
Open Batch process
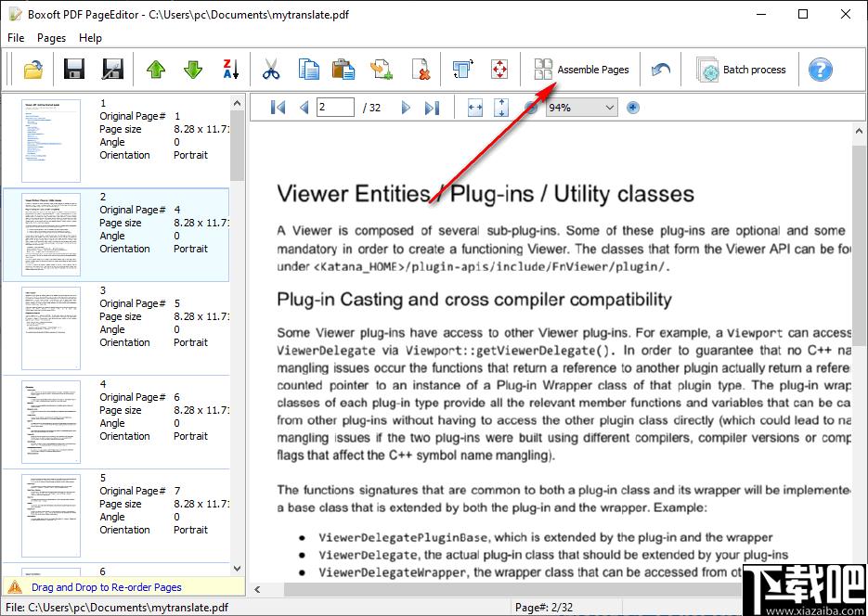[x=741, y=70]
